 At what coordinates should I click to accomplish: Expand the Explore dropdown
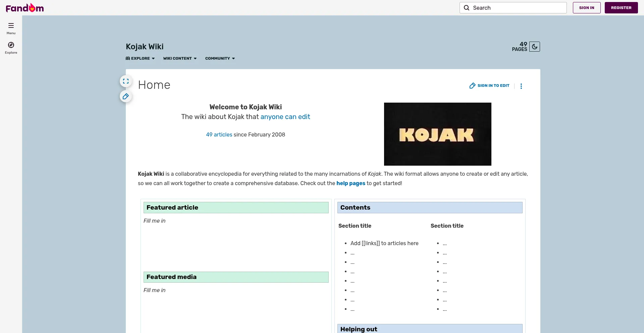[x=140, y=58]
